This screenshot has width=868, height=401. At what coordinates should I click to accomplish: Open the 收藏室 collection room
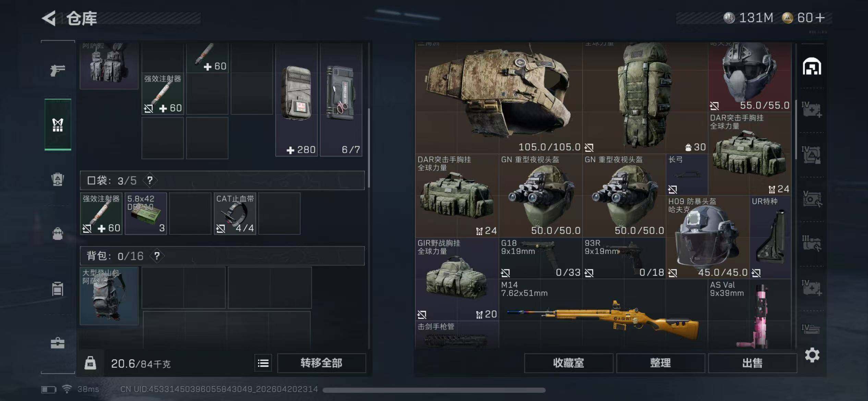tap(568, 363)
